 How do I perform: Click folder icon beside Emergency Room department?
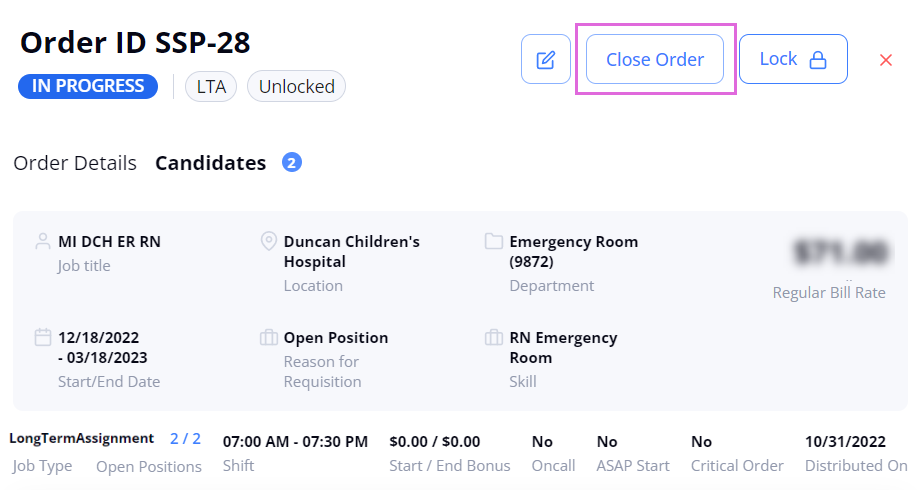click(493, 241)
